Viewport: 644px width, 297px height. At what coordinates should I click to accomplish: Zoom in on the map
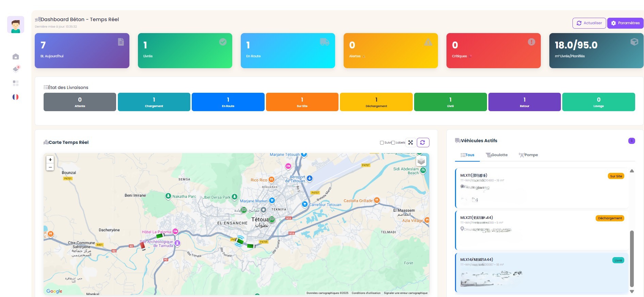pos(50,160)
